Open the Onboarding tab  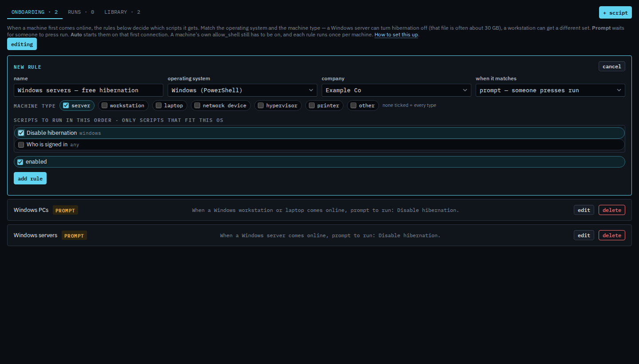coord(35,12)
